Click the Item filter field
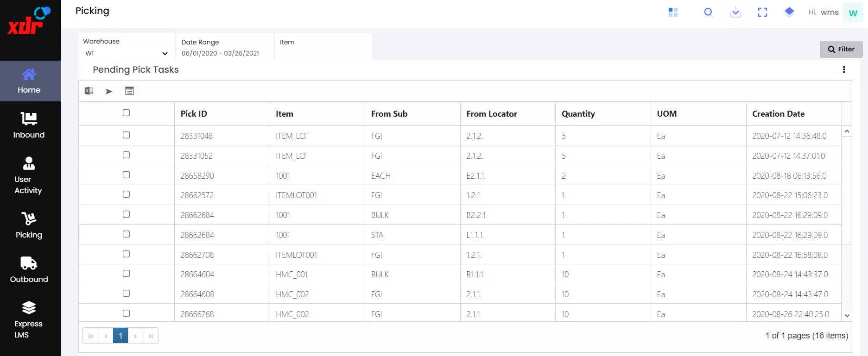 323,48
